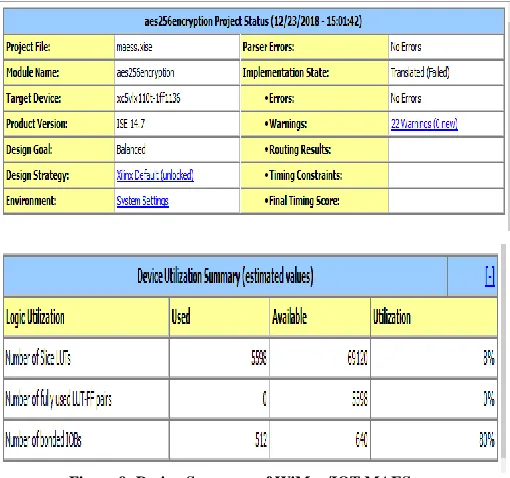Click the 'Environment:' label cell

[59, 201]
